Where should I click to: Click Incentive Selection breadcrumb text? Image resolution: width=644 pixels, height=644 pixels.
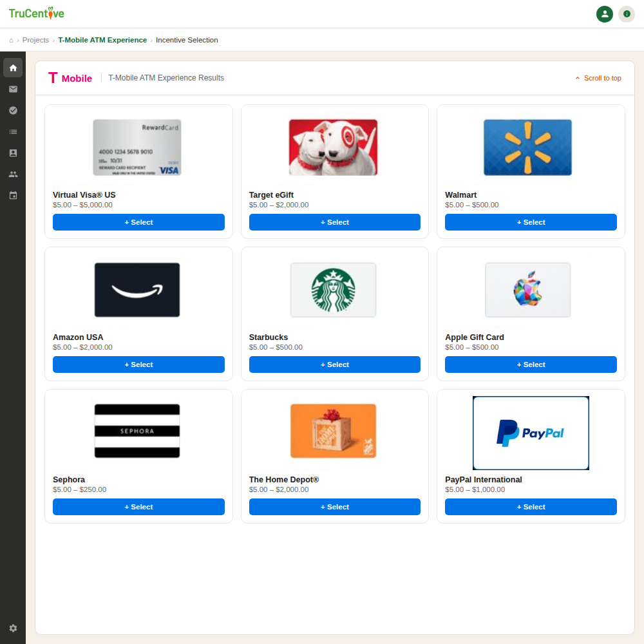[187, 40]
